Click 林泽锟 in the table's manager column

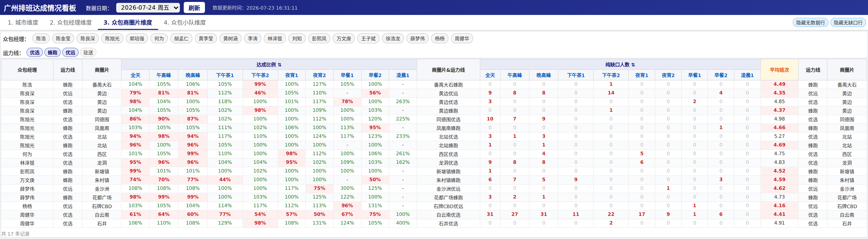(27, 163)
